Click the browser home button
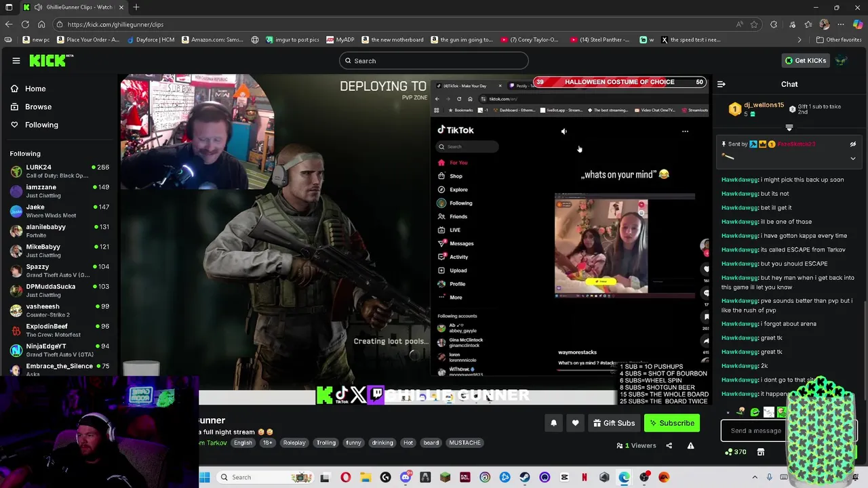This screenshot has width=868, height=488. 41,24
